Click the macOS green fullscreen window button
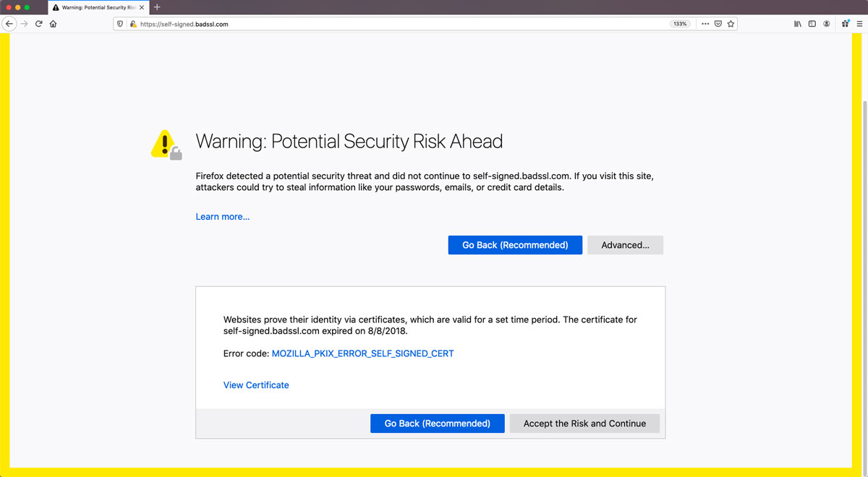The width and height of the screenshot is (868, 477). coord(27,7)
